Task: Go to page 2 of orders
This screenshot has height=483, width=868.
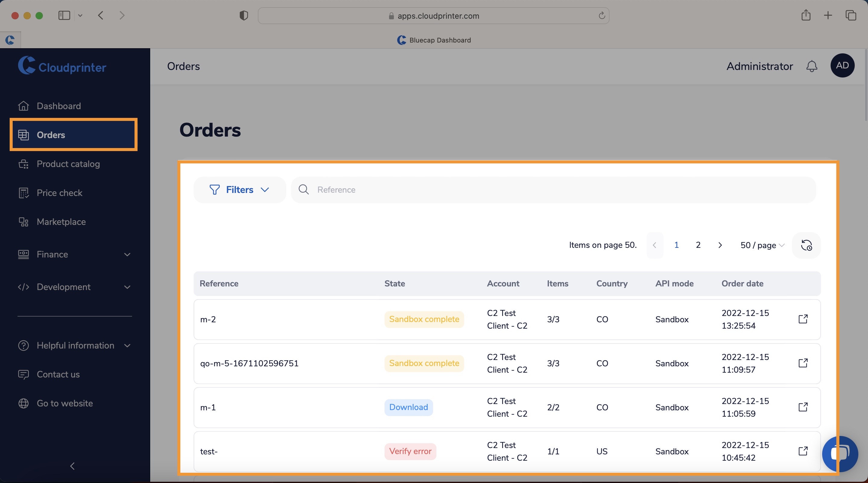Action: click(x=698, y=245)
